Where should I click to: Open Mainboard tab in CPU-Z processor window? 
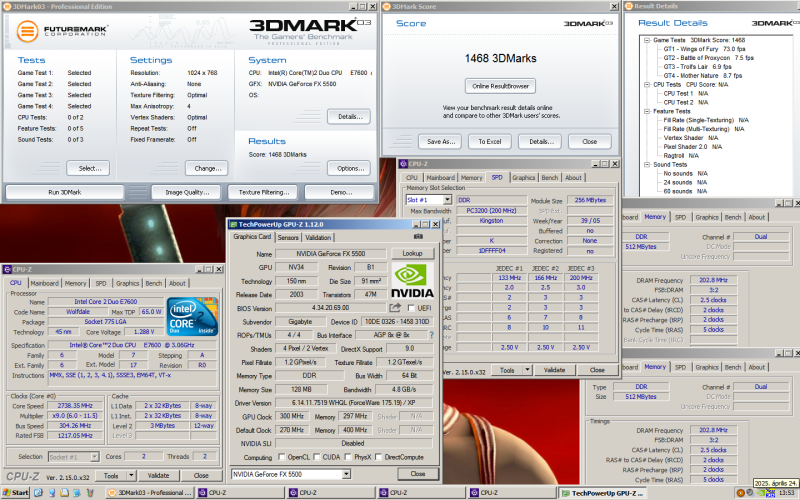pos(44,283)
